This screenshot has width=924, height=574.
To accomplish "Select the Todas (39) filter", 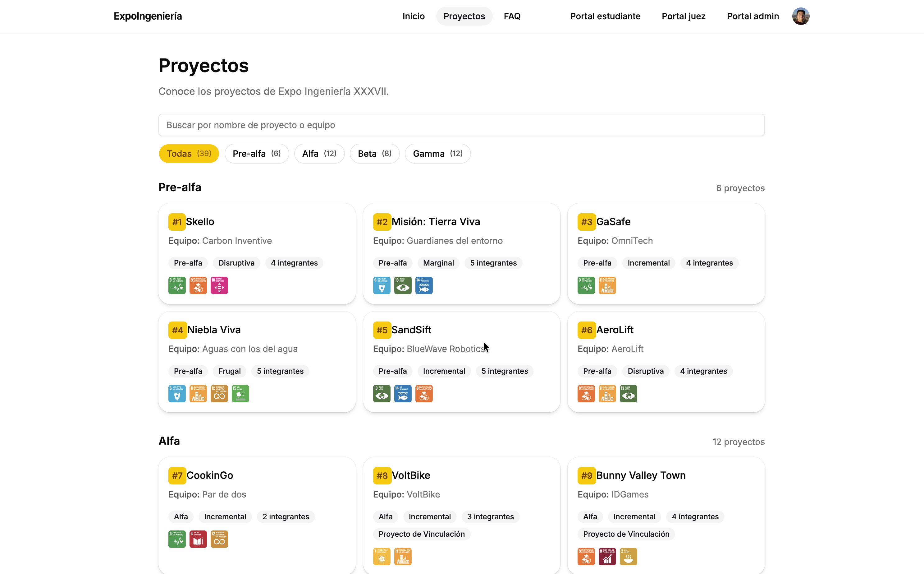I will point(189,153).
